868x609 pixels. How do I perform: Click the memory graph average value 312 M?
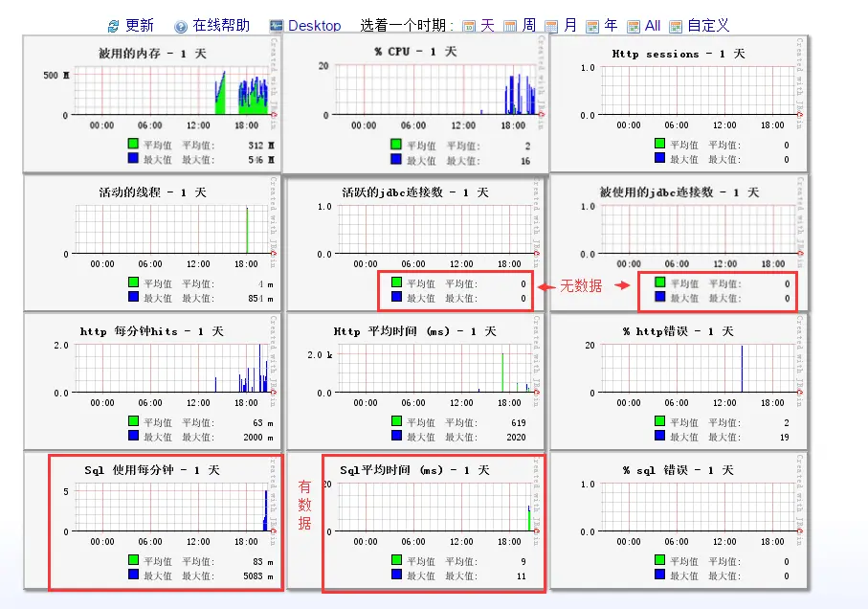point(261,146)
